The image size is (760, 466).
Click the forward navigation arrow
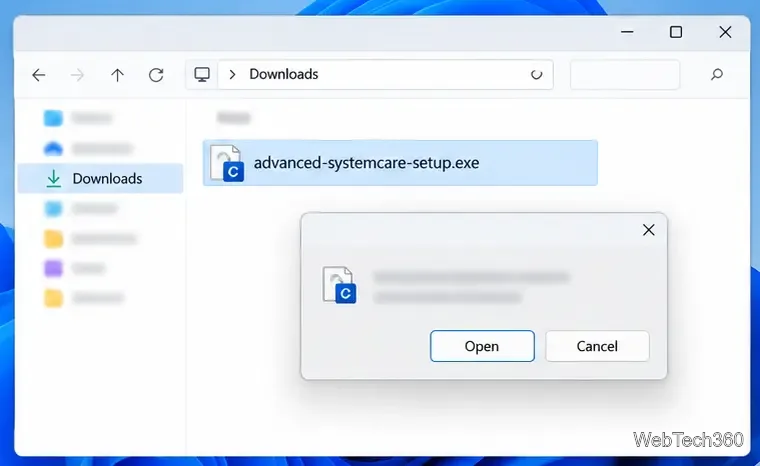tap(77, 75)
